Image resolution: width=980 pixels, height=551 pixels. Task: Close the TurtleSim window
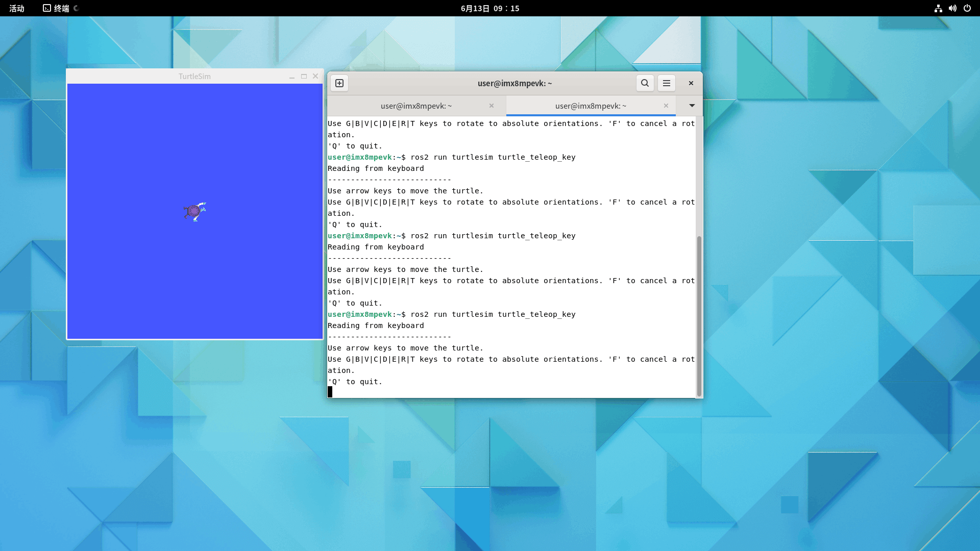pos(315,77)
